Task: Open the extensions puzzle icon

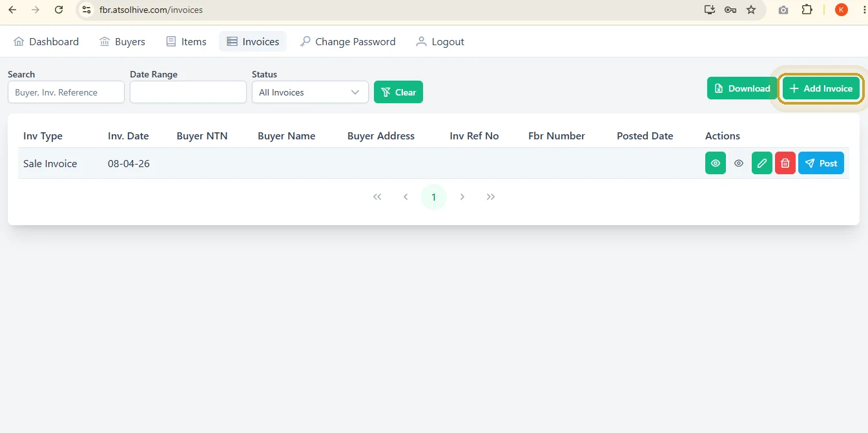Action: coord(807,10)
